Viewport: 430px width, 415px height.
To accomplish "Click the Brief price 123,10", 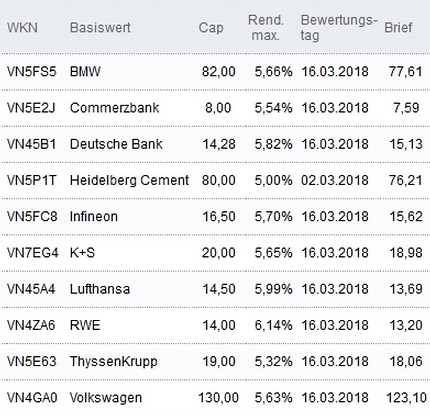I will (x=406, y=398).
